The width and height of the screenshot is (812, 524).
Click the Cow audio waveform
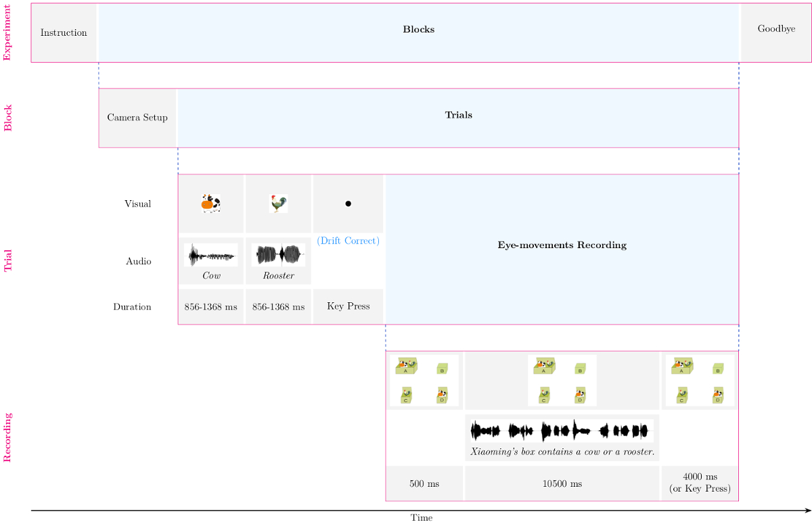pyautogui.click(x=211, y=255)
